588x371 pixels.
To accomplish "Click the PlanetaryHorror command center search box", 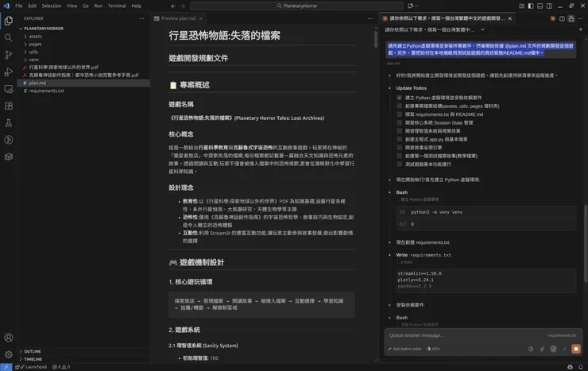I will tap(296, 6).
